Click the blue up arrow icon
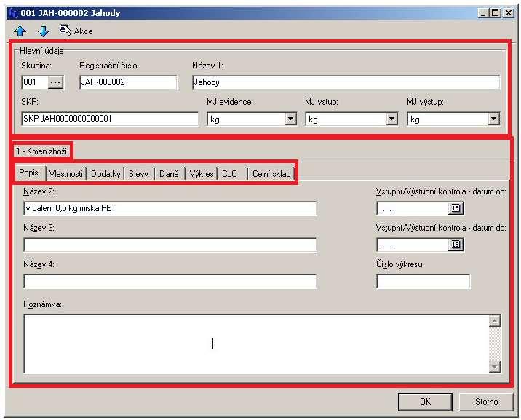Image resolution: width=521 pixels, height=420 pixels. [x=20, y=31]
